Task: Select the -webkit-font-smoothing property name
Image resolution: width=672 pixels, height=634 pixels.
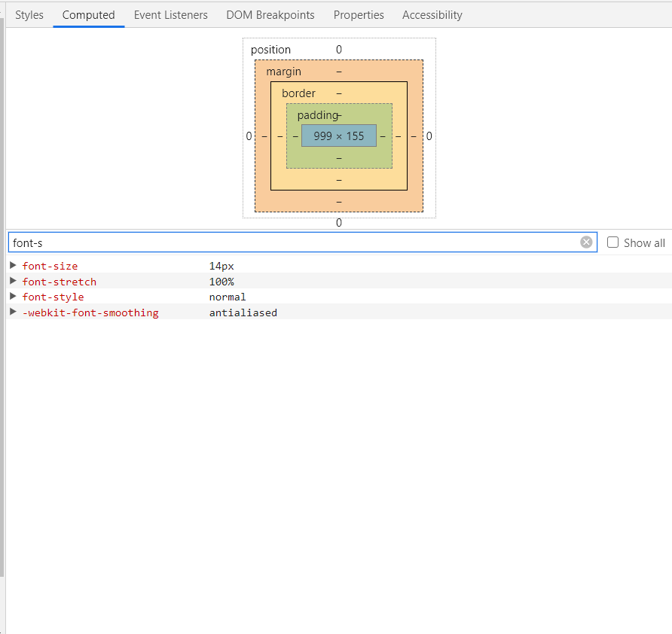Action: point(90,312)
